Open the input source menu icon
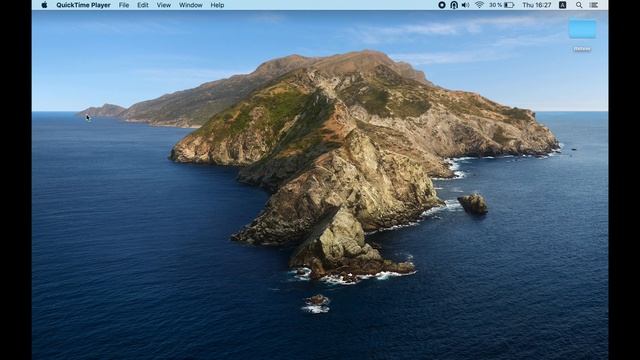640x360 pixels. (562, 5)
